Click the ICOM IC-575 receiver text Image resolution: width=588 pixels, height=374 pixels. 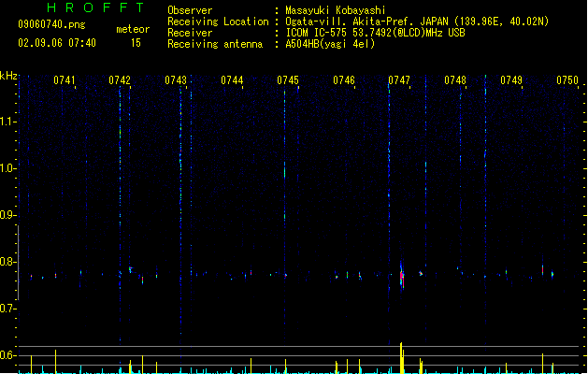375,33
